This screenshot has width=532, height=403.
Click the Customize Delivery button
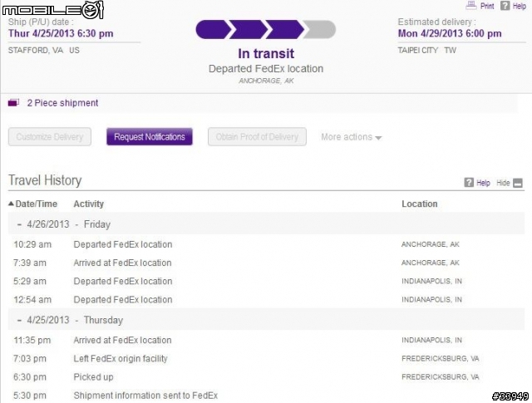50,137
